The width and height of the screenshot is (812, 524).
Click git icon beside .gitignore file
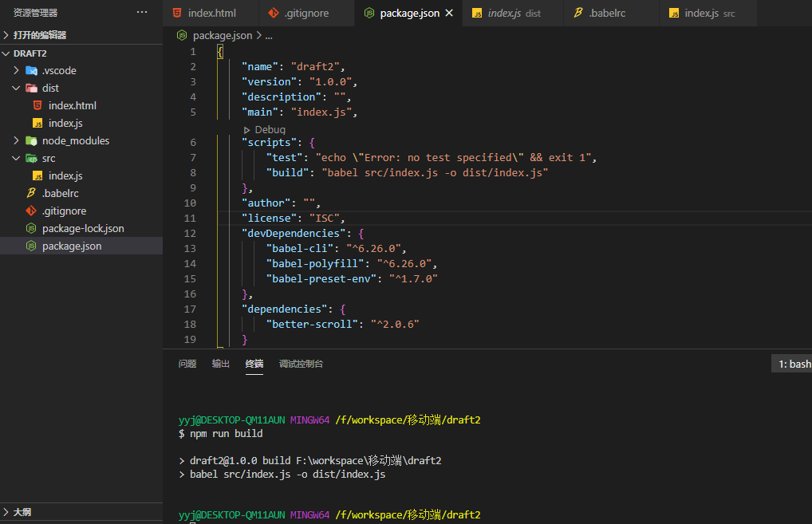pyautogui.click(x=31, y=211)
